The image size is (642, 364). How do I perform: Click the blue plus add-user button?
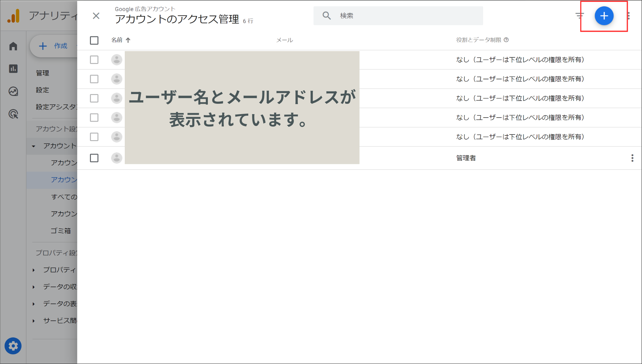604,16
